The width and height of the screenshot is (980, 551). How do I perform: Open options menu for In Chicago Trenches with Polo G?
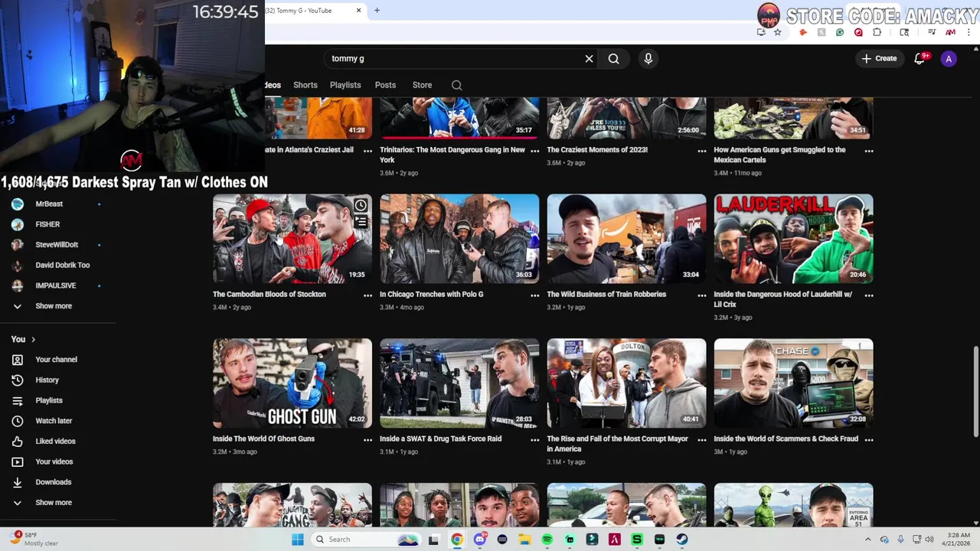(x=534, y=295)
